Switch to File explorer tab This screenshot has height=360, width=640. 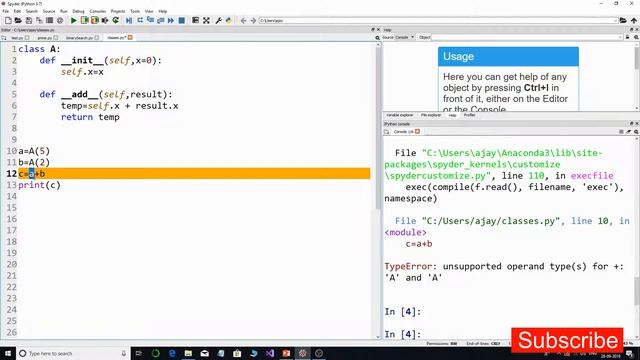(x=431, y=116)
